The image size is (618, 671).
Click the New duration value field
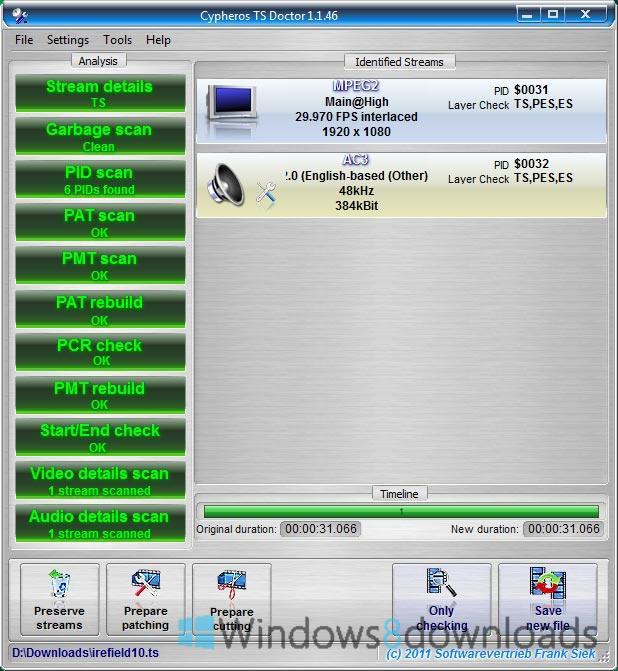pos(563,529)
